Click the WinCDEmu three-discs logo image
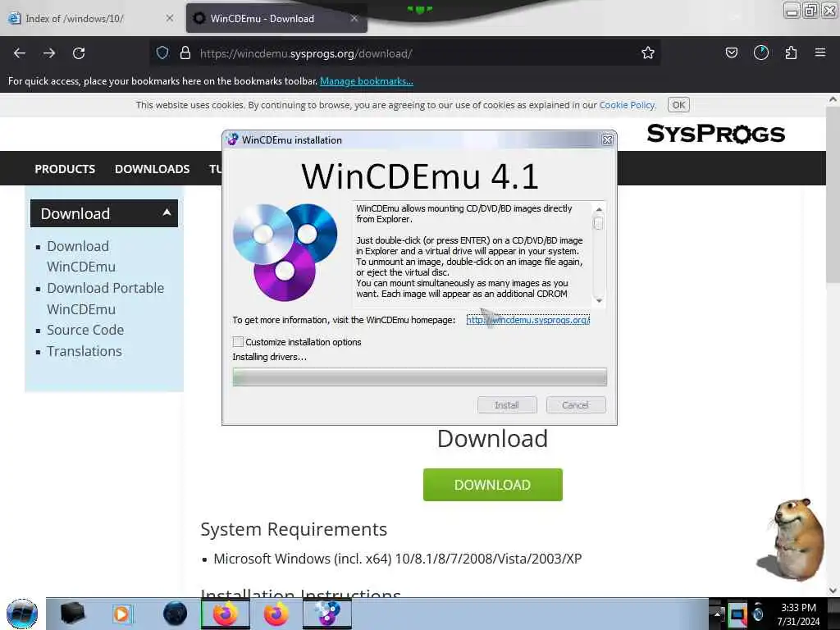The width and height of the screenshot is (840, 630). [285, 252]
